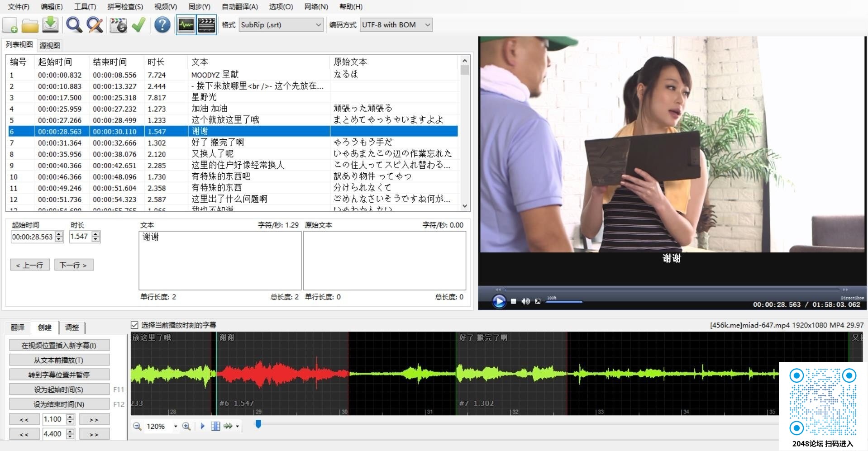Open the 格式 SubRip format dropdown
The image size is (868, 451).
coord(281,25)
